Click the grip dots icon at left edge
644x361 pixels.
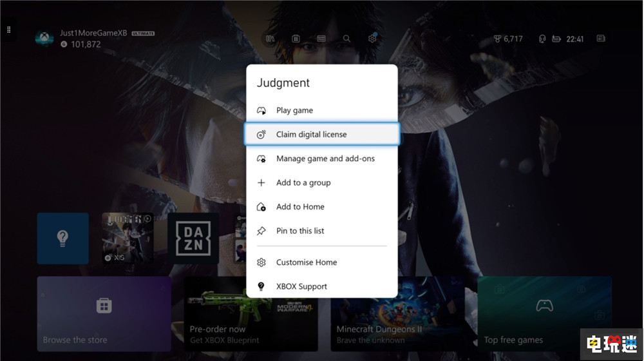point(8,30)
